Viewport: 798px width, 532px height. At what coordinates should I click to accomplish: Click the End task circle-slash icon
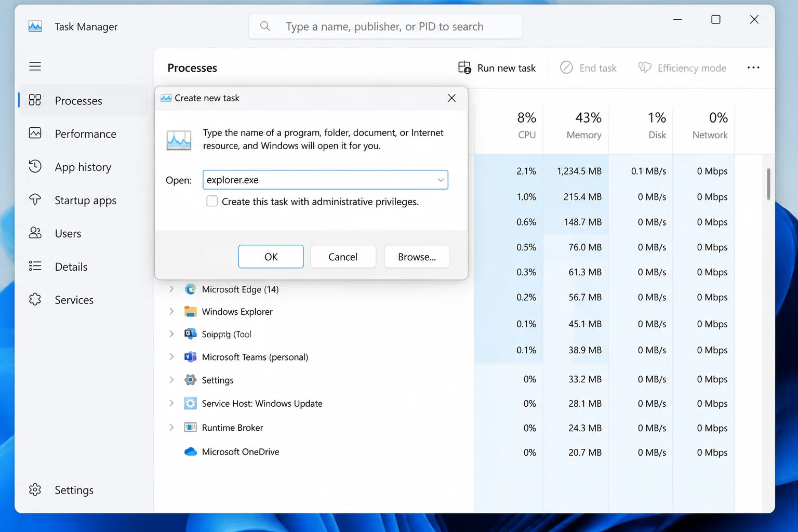pyautogui.click(x=566, y=68)
